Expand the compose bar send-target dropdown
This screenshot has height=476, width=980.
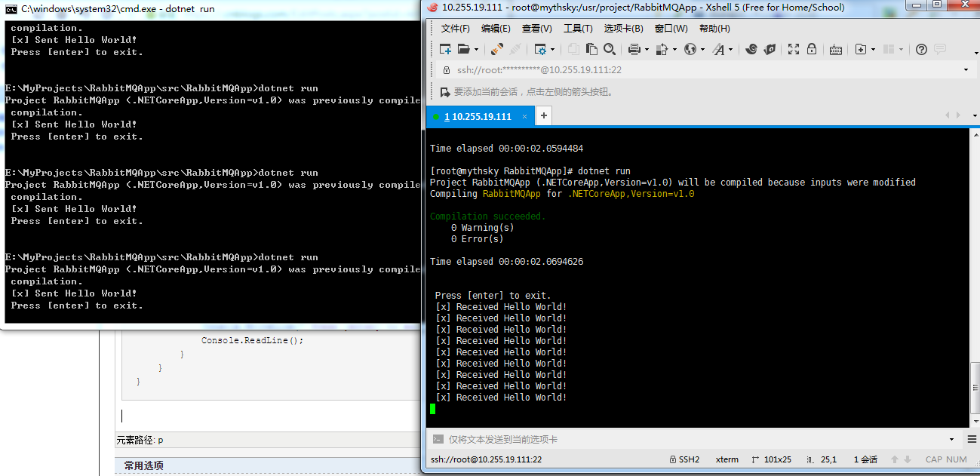click(x=951, y=439)
